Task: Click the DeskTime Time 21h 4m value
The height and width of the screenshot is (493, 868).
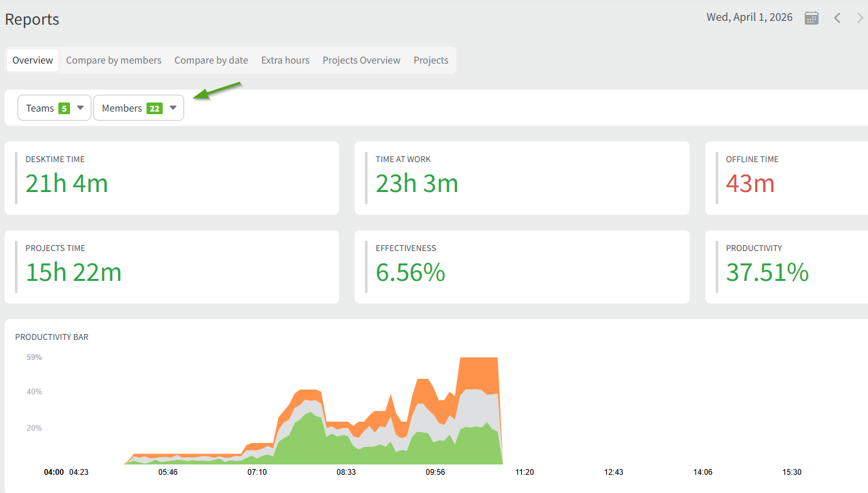Action: point(67,184)
